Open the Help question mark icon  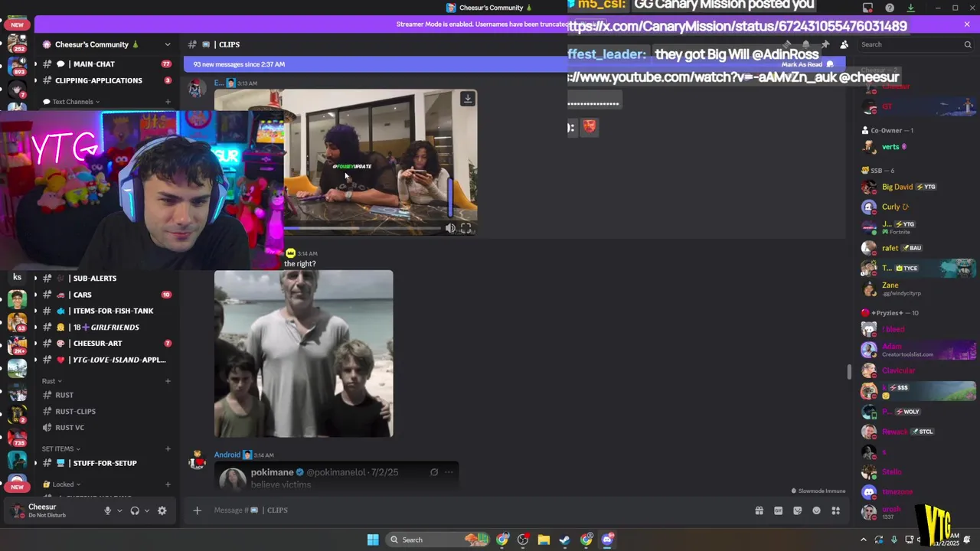890,8
